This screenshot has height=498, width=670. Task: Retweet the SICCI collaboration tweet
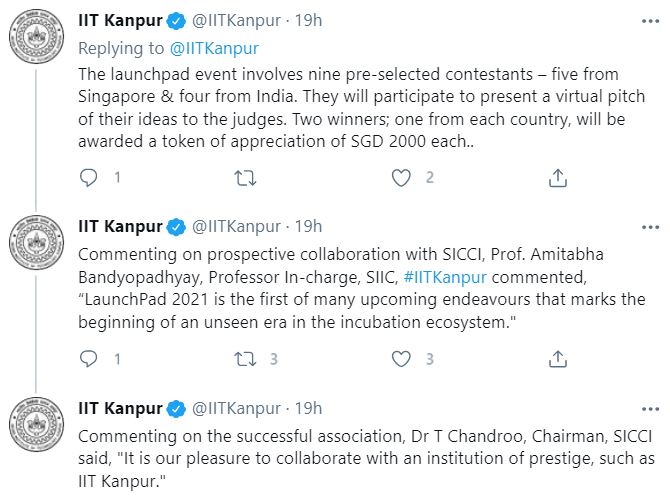pyautogui.click(x=244, y=358)
